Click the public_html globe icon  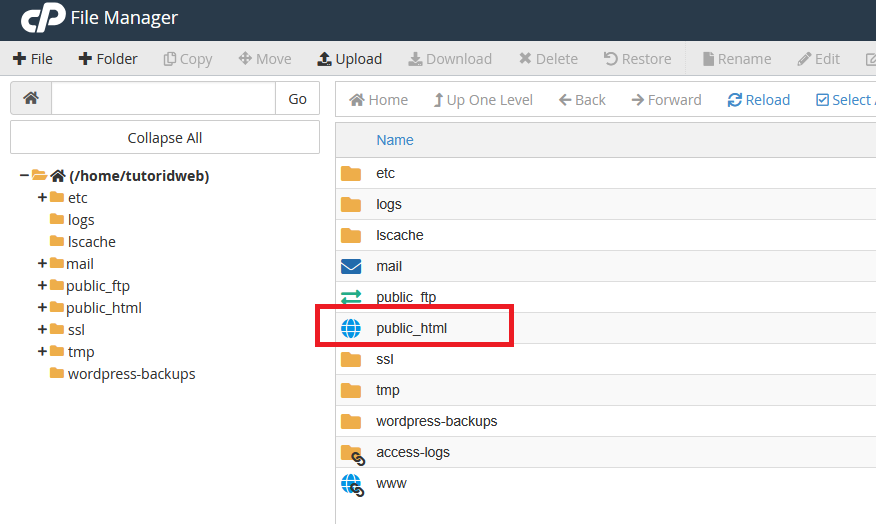tap(351, 328)
